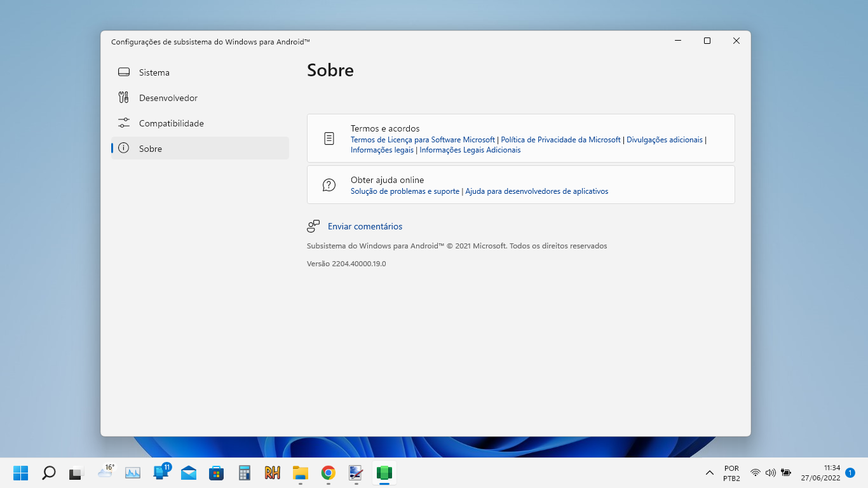Viewport: 868px width, 488px height.
Task: Click the feedback icon beside Enviar comentários
Action: coord(313,226)
